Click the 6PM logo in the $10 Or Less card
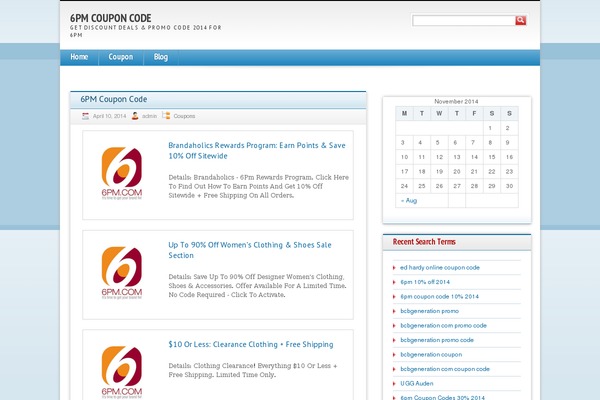Image resolution: width=600 pixels, height=400 pixels. click(x=122, y=372)
